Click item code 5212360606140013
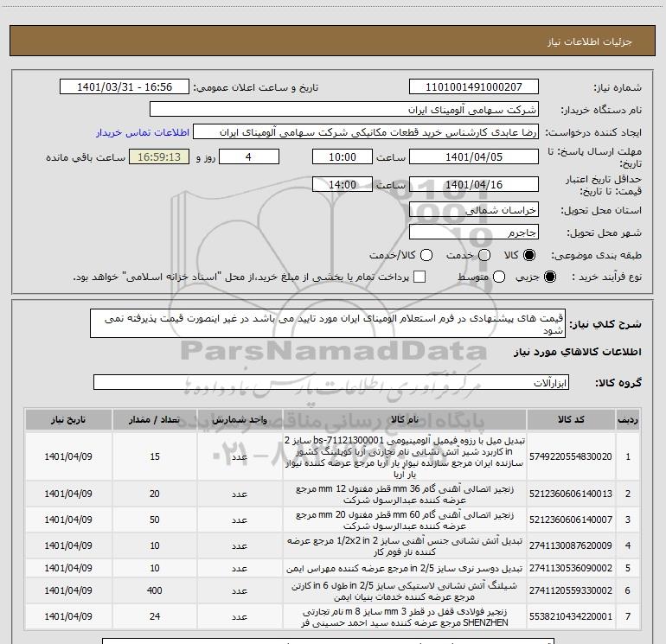The image size is (666, 644). pyautogui.click(x=571, y=494)
